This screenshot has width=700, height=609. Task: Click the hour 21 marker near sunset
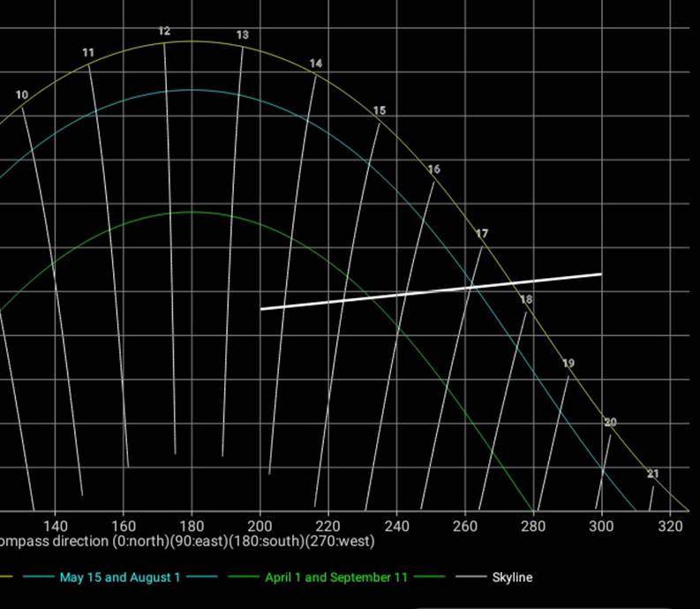(652, 474)
